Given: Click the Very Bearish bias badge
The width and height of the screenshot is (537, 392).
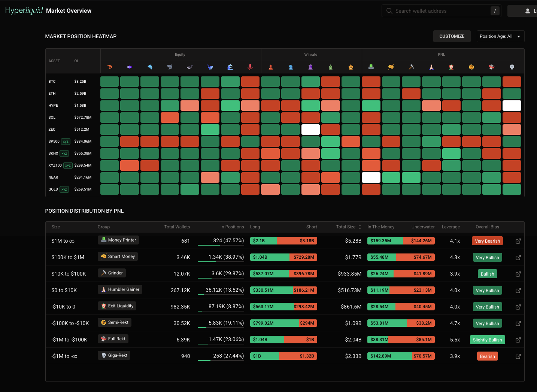Looking at the screenshot, I should (x=487, y=241).
